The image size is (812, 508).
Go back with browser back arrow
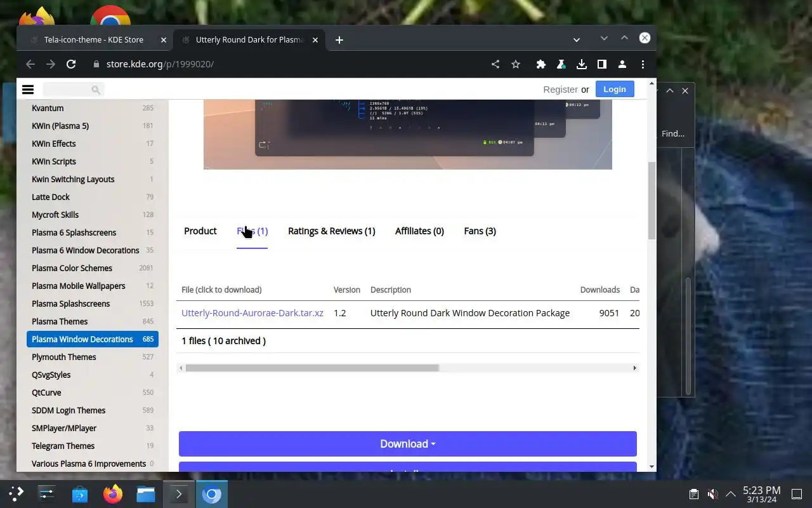coord(30,64)
